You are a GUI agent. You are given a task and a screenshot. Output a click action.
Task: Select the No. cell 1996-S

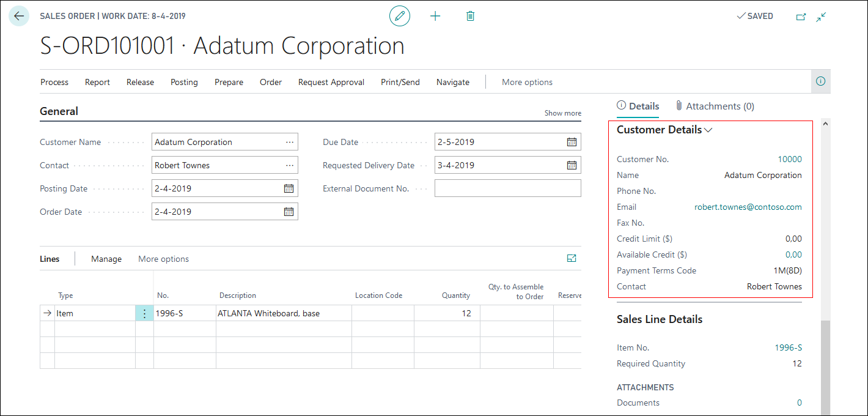185,313
